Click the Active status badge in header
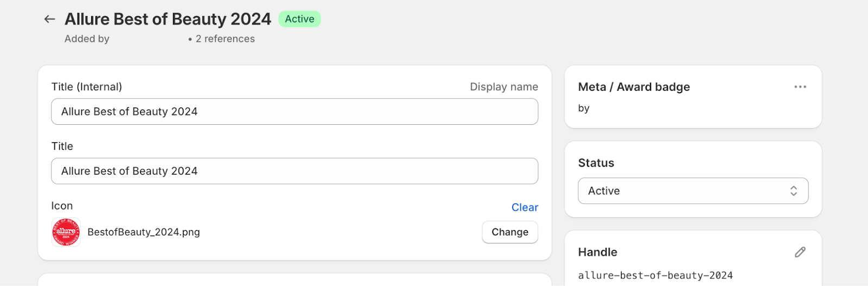Viewport: 868px width, 286px height. click(299, 19)
